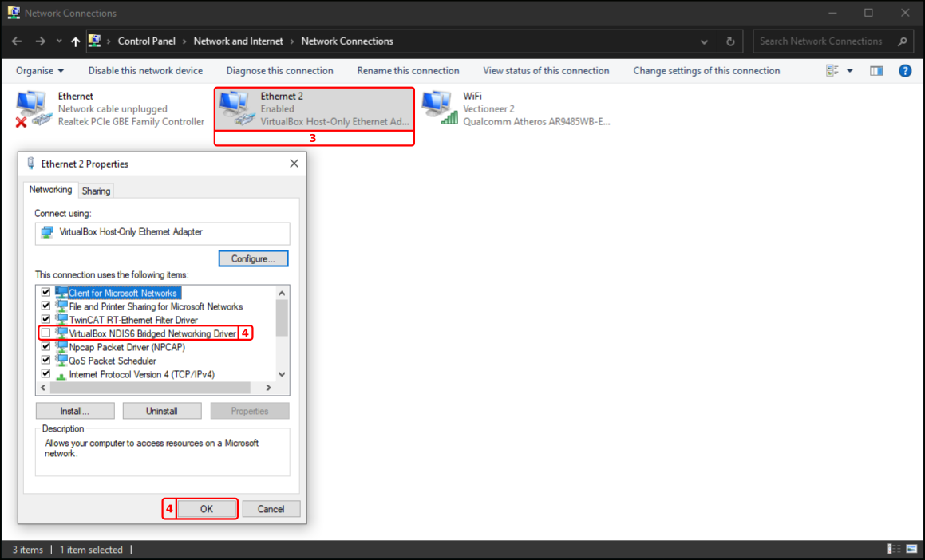Screen dimensions: 925x560
Task: Click the search magnifier icon
Action: (x=903, y=41)
